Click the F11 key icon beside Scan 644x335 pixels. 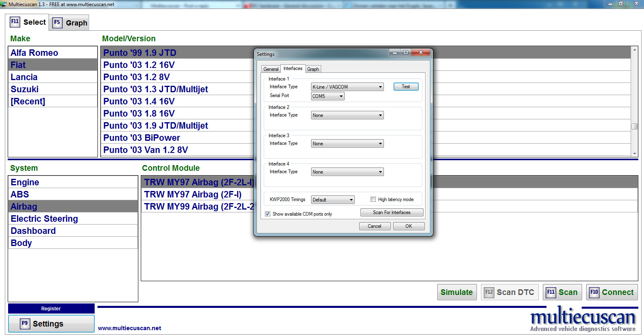pos(551,292)
